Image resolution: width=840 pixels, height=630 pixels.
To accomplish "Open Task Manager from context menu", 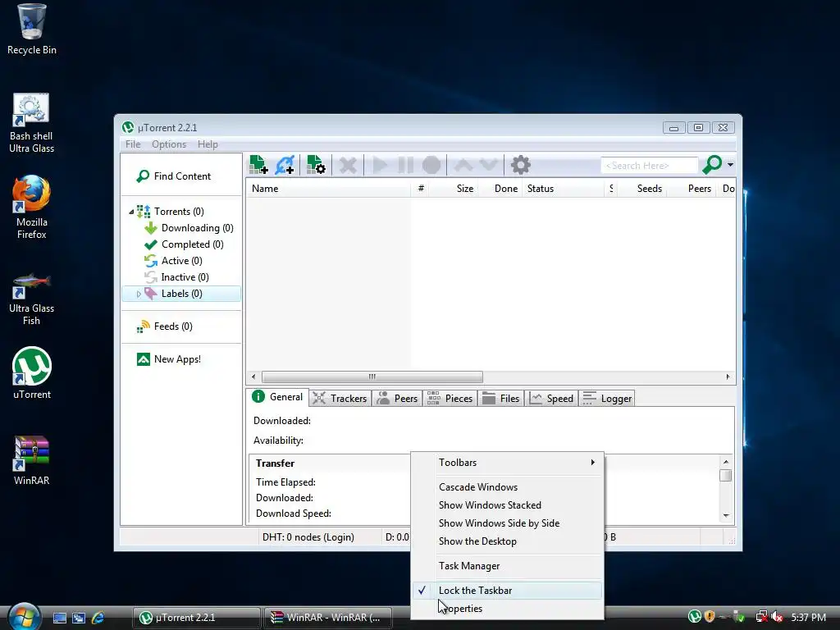I will click(508, 566).
